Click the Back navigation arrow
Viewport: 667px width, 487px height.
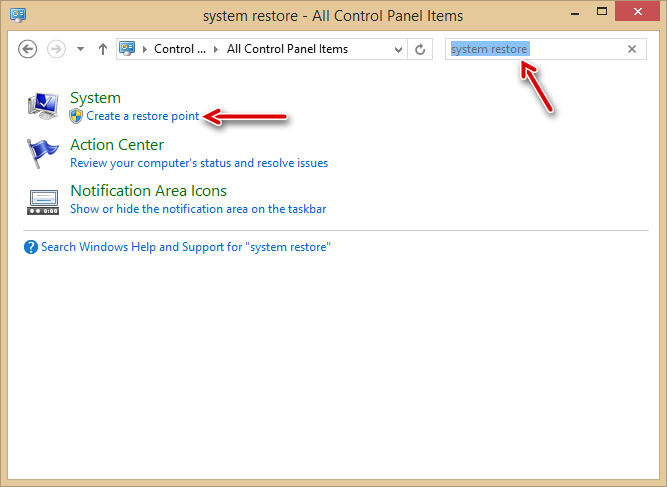click(x=28, y=49)
